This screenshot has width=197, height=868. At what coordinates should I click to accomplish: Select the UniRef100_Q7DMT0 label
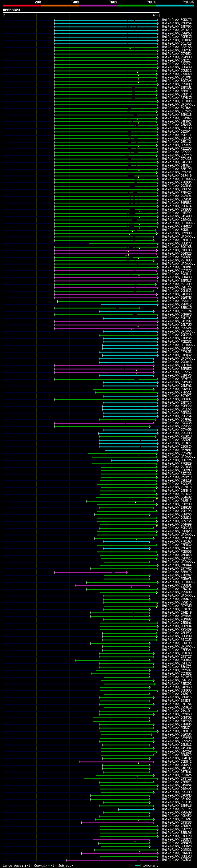click(176, 731)
